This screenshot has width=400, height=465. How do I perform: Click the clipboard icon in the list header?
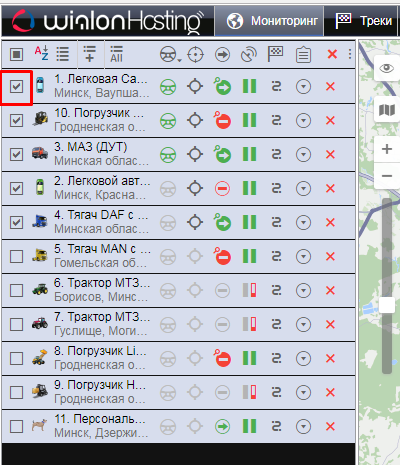[303, 54]
